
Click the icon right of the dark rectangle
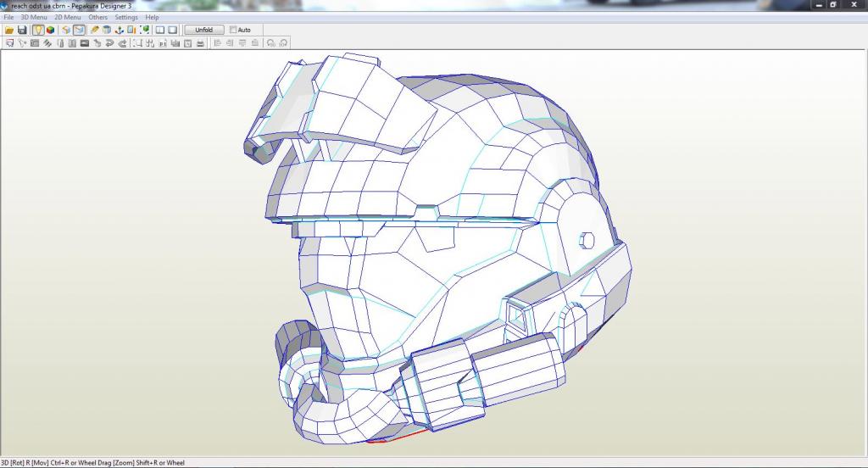97,43
